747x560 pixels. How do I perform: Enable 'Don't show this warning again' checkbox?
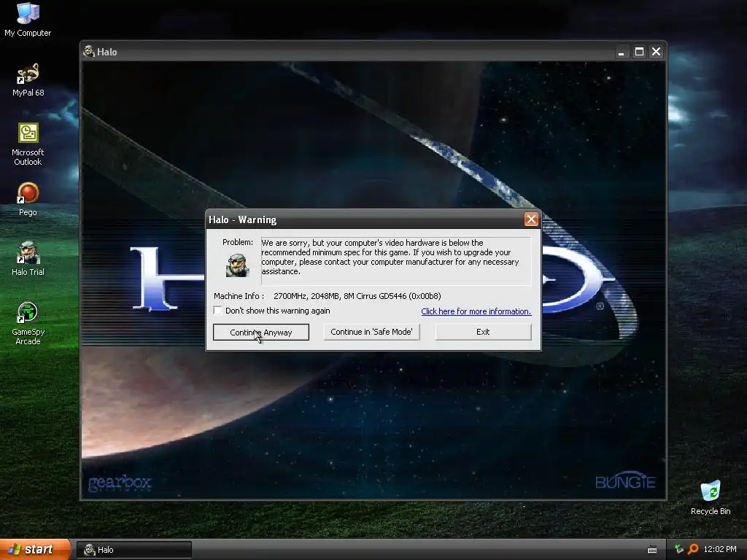tap(217, 311)
